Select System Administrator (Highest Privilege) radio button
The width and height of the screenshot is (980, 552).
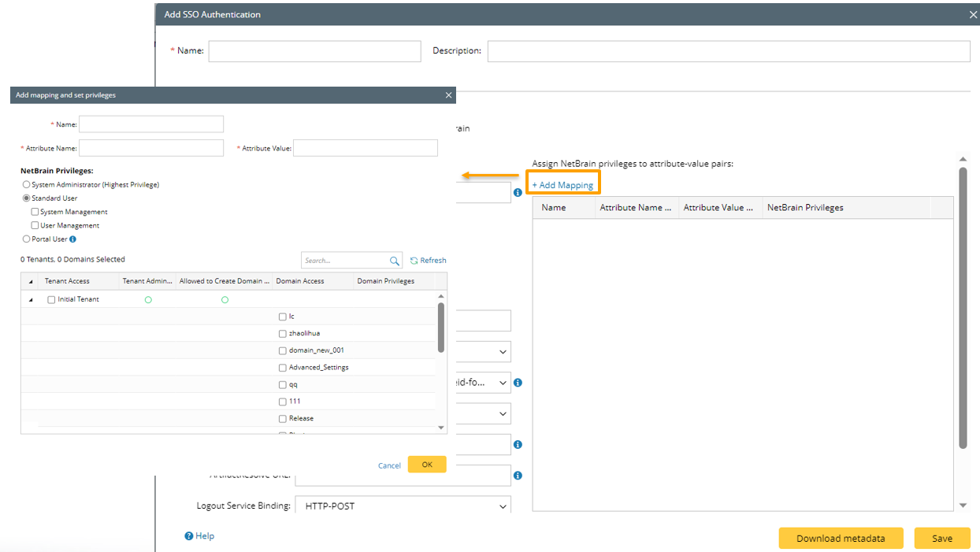point(27,185)
